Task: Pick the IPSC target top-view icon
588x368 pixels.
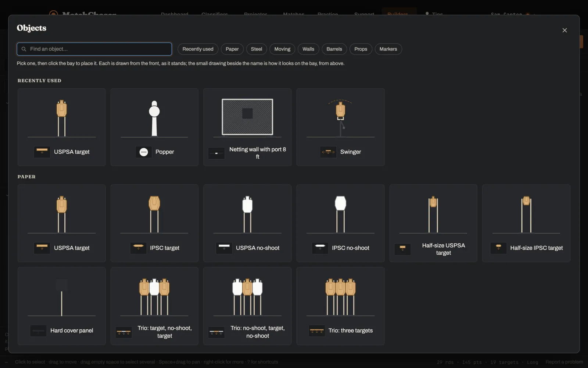Action: 138,248
